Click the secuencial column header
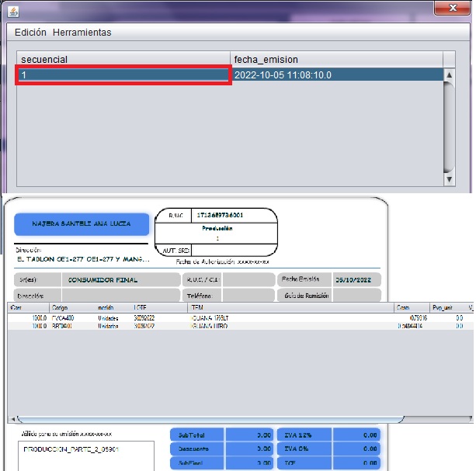The image size is (476, 471). 124,60
